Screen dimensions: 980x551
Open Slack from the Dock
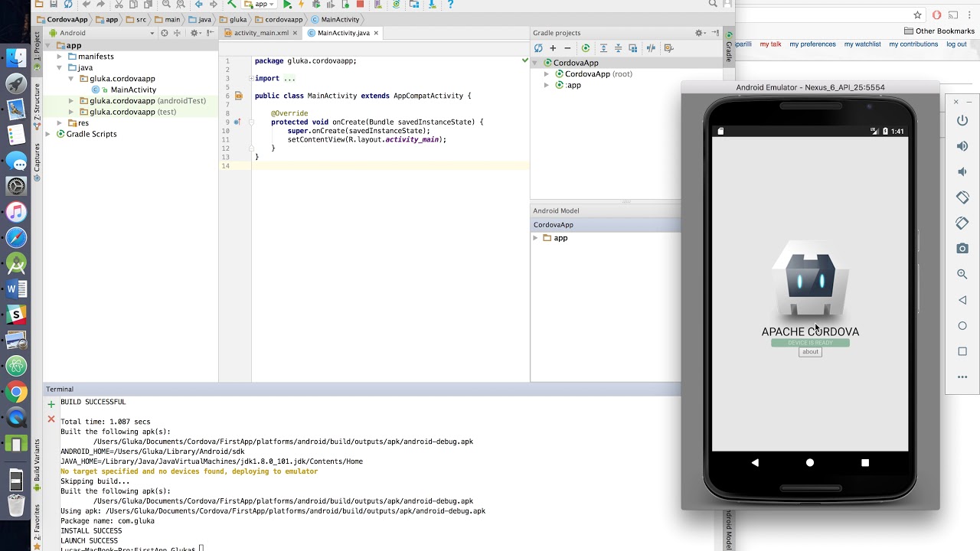[16, 315]
